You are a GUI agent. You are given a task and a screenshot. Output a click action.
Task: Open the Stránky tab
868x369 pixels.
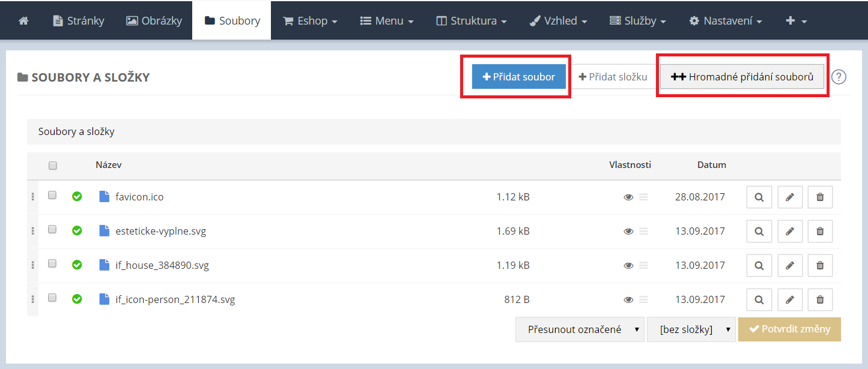pos(79,20)
